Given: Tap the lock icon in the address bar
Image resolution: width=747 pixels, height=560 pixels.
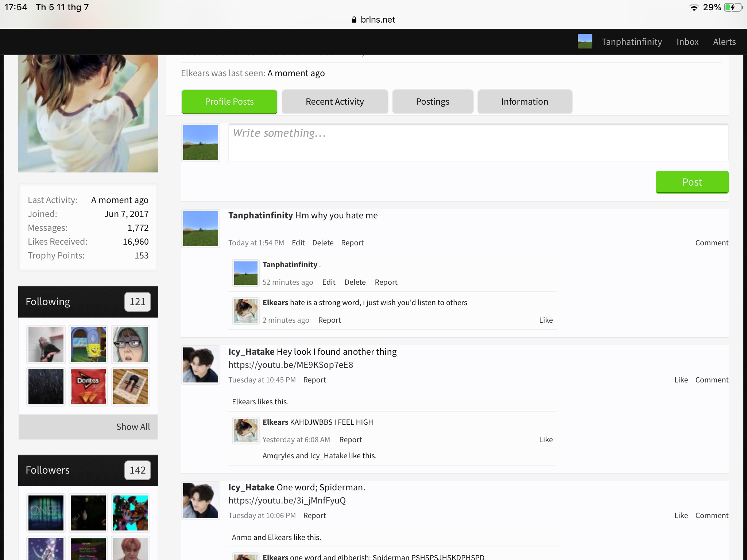Looking at the screenshot, I should 354,20.
